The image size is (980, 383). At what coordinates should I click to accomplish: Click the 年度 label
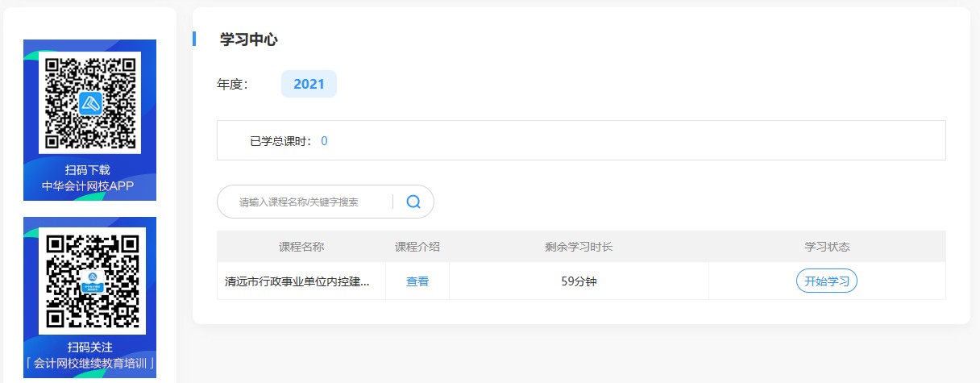[x=232, y=84]
